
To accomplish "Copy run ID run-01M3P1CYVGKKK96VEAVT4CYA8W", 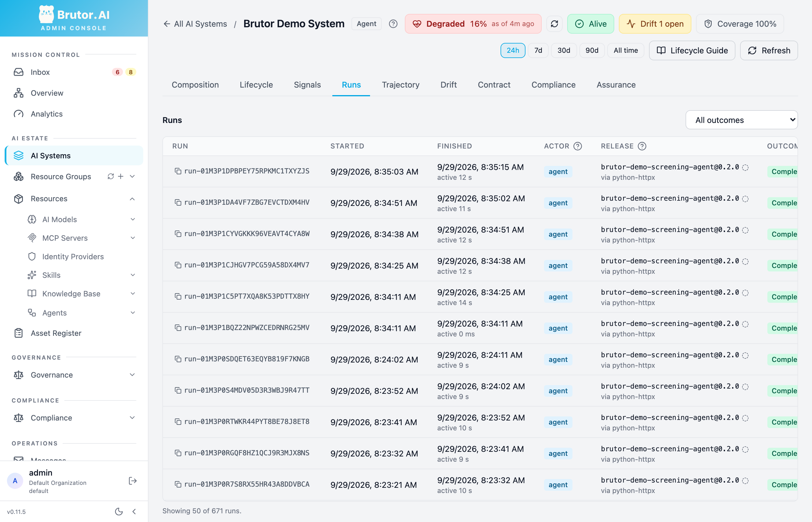I will click(177, 234).
